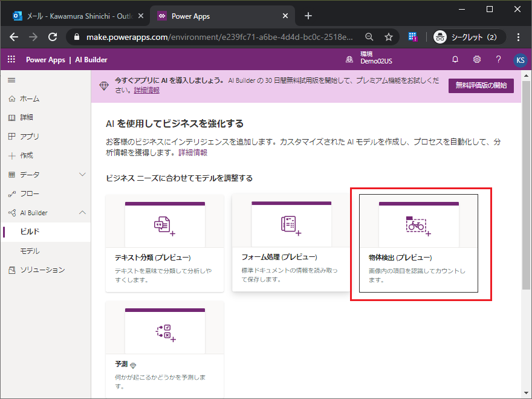
Task: Open the テキスト分類 (プレビュー) card
Action: tap(164, 243)
